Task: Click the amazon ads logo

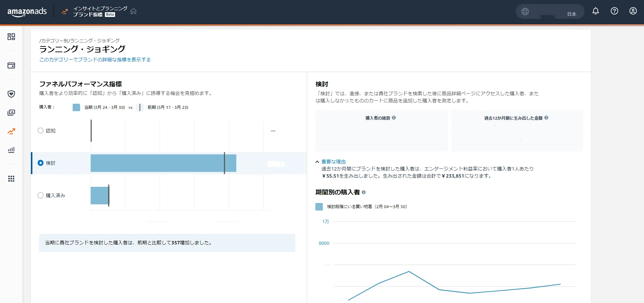Action: pos(27,12)
